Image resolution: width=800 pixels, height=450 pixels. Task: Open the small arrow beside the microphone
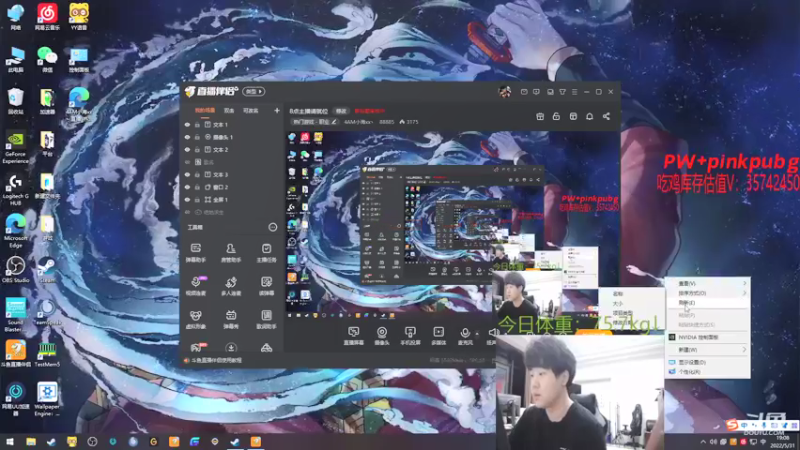pos(477,334)
